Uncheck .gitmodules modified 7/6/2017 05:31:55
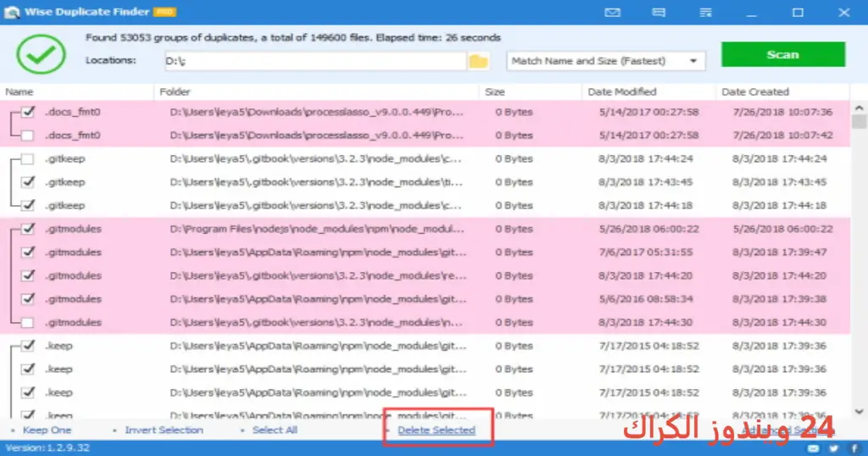Screen dimensions: 868x456 pyautogui.click(x=28, y=253)
